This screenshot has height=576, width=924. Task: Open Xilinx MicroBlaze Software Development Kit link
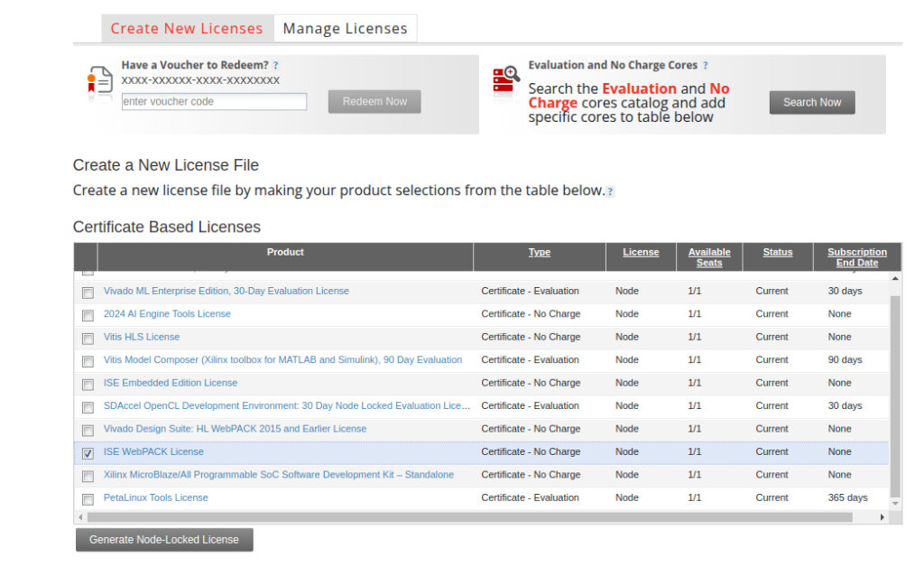click(x=279, y=475)
